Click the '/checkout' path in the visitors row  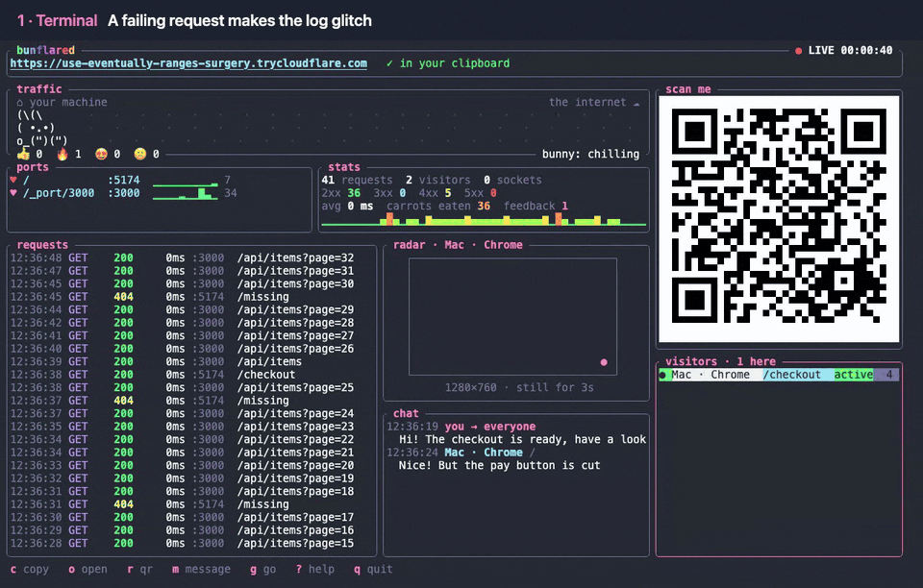[x=791, y=375]
